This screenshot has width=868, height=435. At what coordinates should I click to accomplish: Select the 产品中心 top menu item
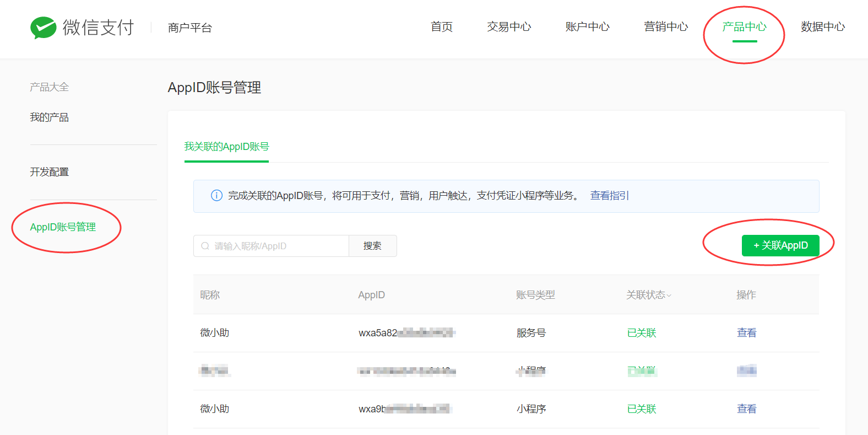click(x=744, y=27)
